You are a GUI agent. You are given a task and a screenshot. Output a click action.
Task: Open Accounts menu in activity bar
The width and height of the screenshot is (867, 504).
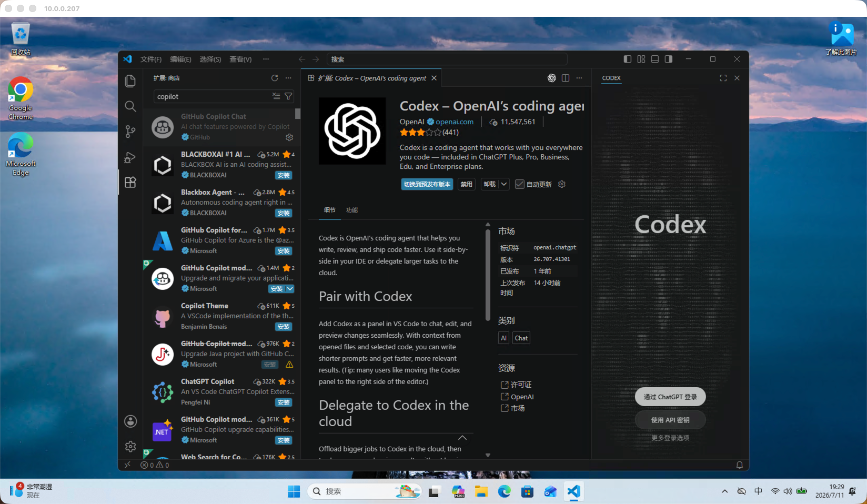[x=130, y=421]
